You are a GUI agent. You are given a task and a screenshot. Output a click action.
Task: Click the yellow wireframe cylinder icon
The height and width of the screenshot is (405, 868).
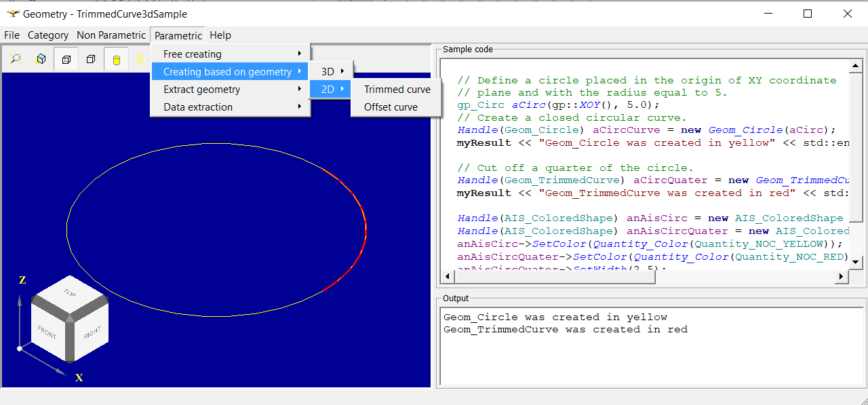(x=140, y=60)
